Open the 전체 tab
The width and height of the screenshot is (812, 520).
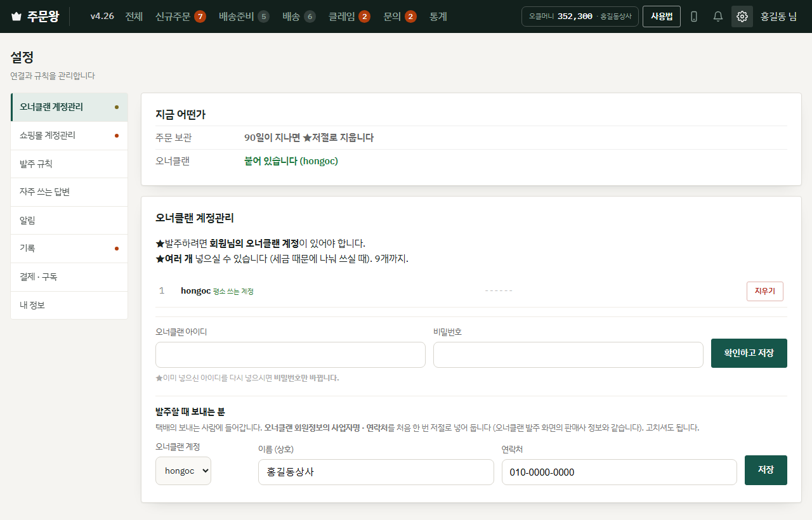(134, 16)
